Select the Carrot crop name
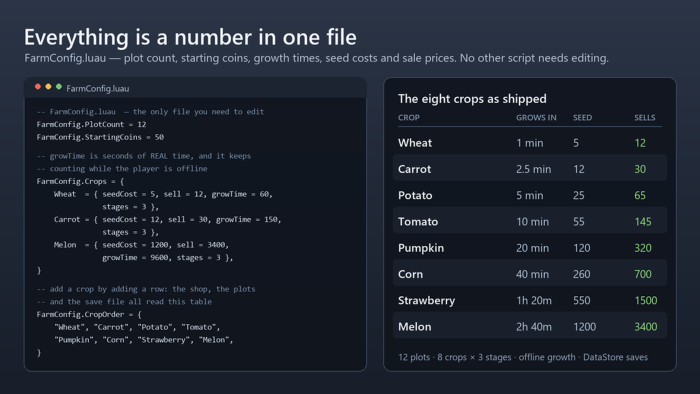Viewport: 700px width, 394px height. click(x=414, y=169)
